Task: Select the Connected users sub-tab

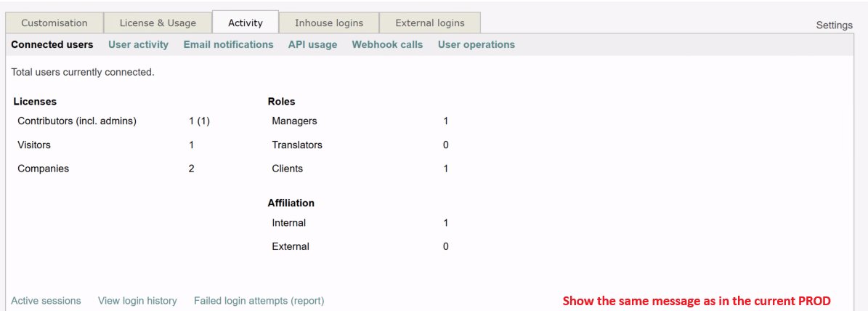Action: 52,44
